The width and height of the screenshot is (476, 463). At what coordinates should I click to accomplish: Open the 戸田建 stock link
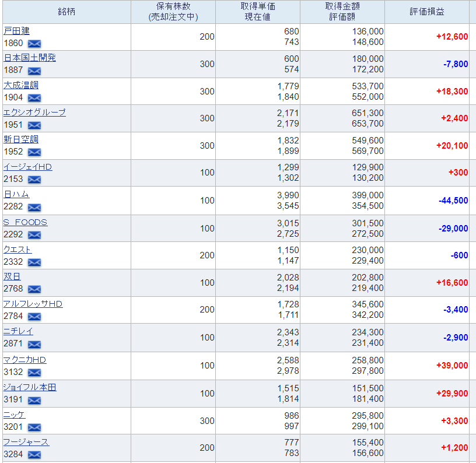[x=17, y=31]
